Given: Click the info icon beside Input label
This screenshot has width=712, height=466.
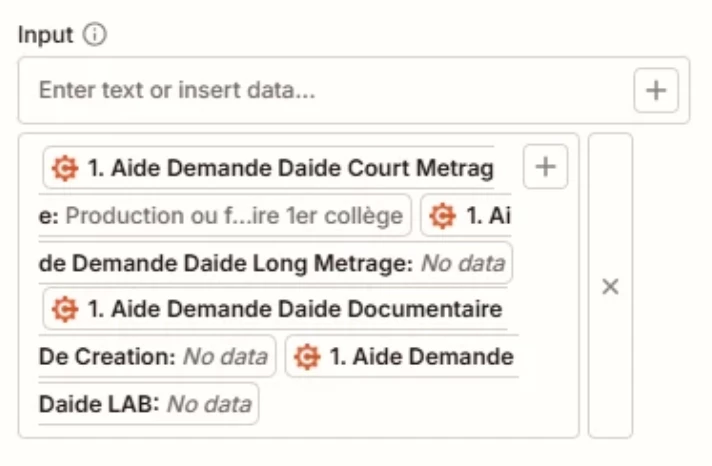Looking at the screenshot, I should click(x=95, y=35).
